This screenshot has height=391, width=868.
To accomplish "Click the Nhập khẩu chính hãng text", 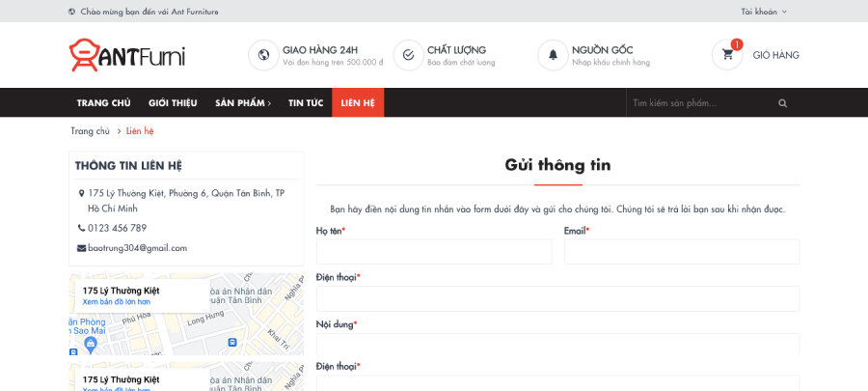I will pos(611,63).
